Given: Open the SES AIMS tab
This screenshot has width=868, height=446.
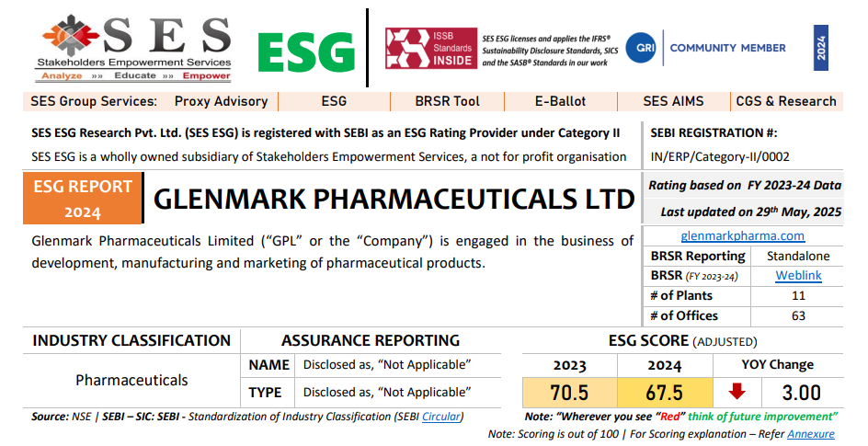Looking at the screenshot, I should coord(673,101).
